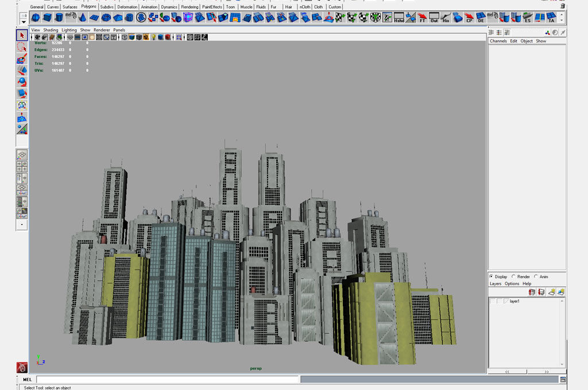Select the Render layer radio button

(x=514, y=276)
